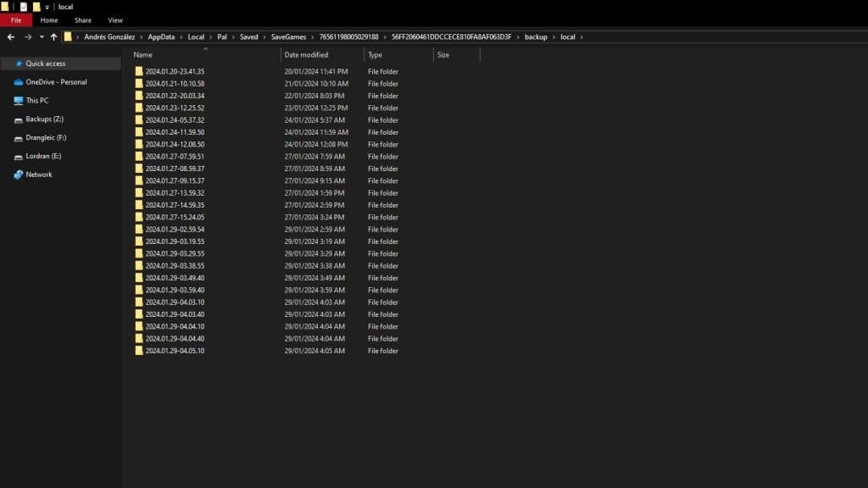Go to the backup breadcrumb folder
Viewport: 868px width, 488px height.
click(536, 37)
